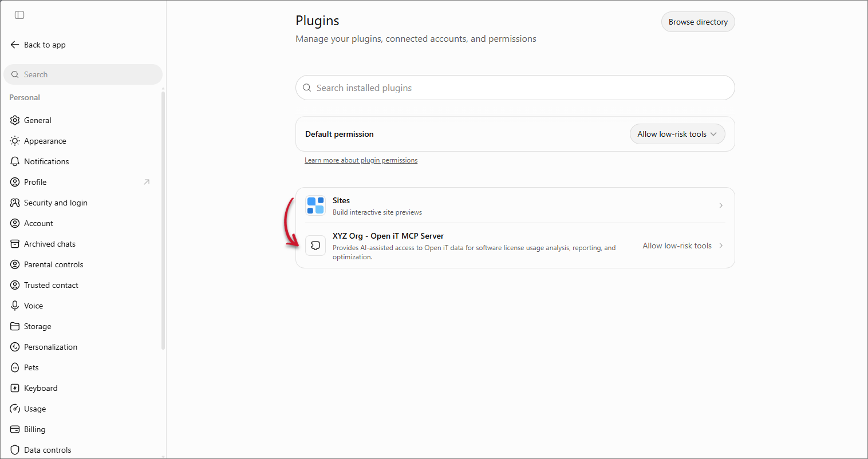Click the Keyboard icon in sidebar
868x459 pixels.
[15, 388]
